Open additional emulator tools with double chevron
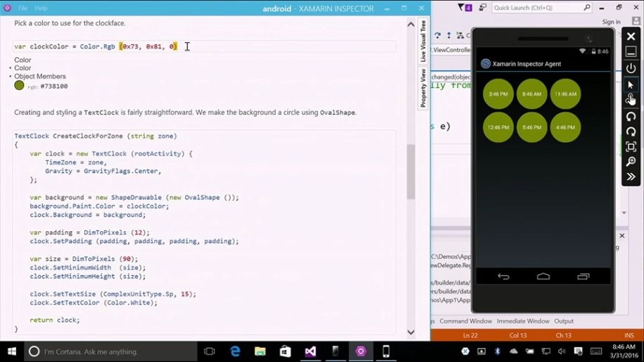The height and width of the screenshot is (362, 644). 631,176
